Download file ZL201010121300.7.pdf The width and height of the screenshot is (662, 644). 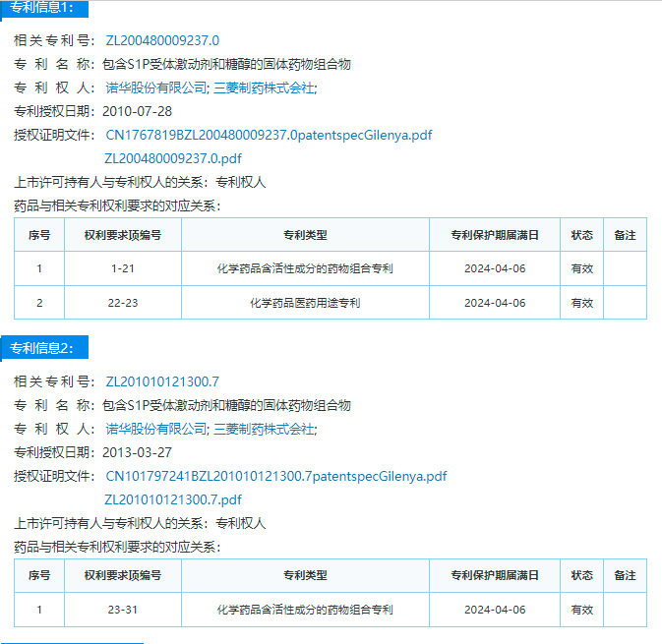pos(173,499)
